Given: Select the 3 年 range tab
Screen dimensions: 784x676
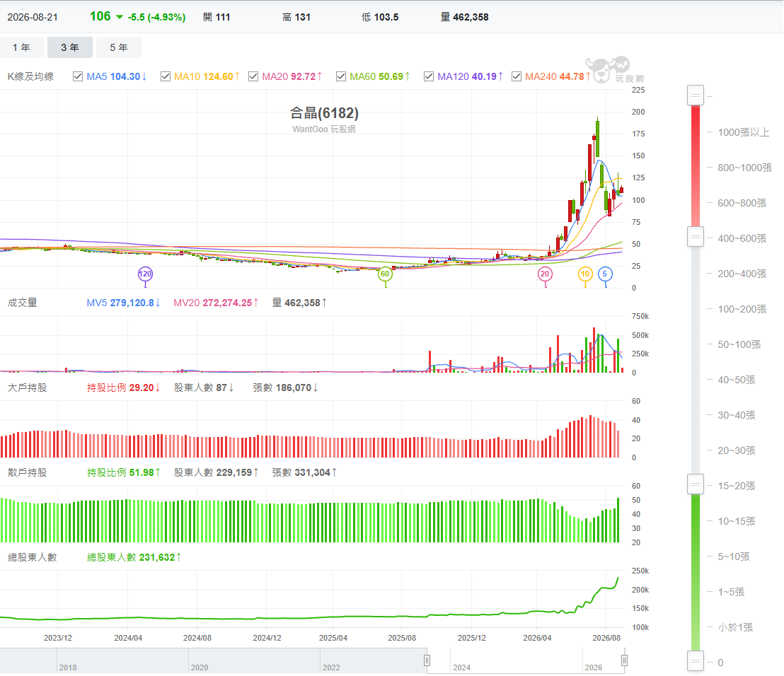Looking at the screenshot, I should tap(70, 47).
